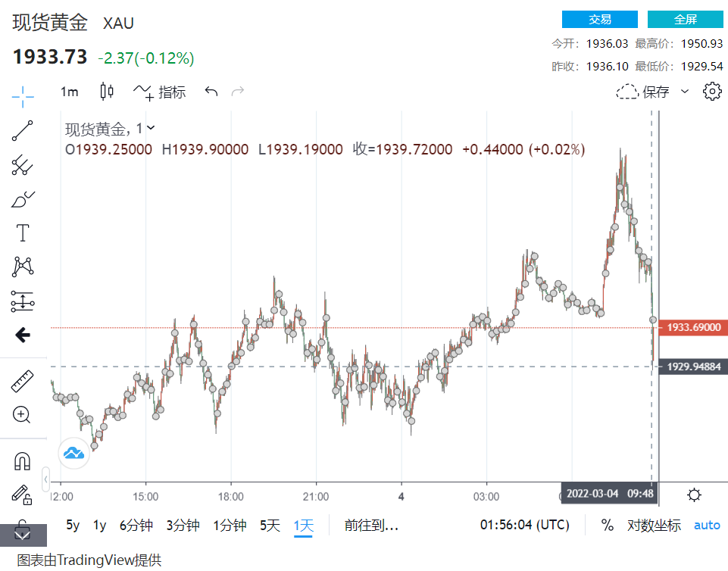Select the brush drawing tool
Image resolution: width=728 pixels, height=571 pixels.
pyautogui.click(x=23, y=199)
